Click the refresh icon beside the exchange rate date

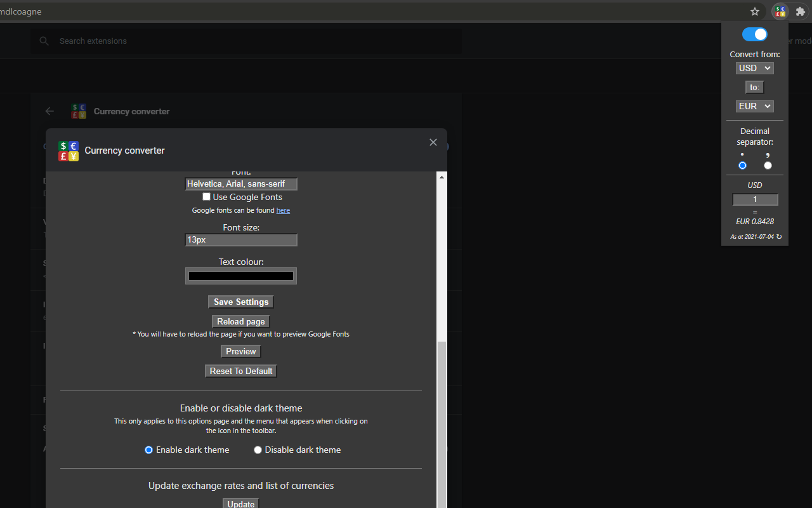coord(779,237)
